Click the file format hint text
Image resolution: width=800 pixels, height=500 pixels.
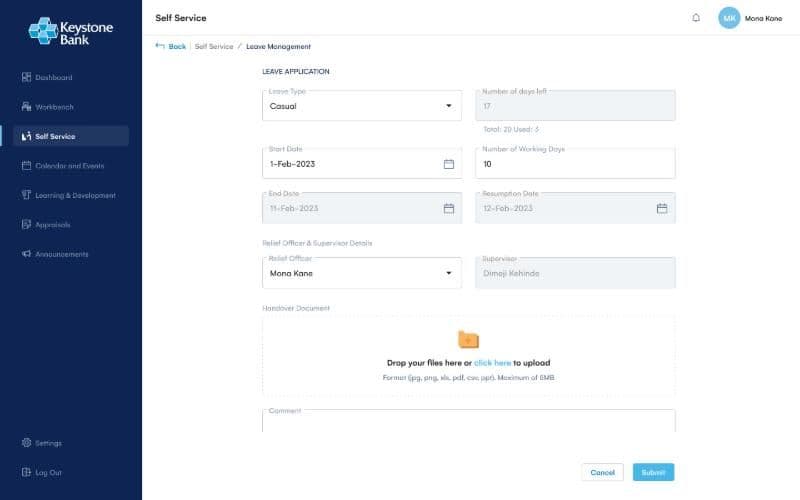pyautogui.click(x=468, y=378)
